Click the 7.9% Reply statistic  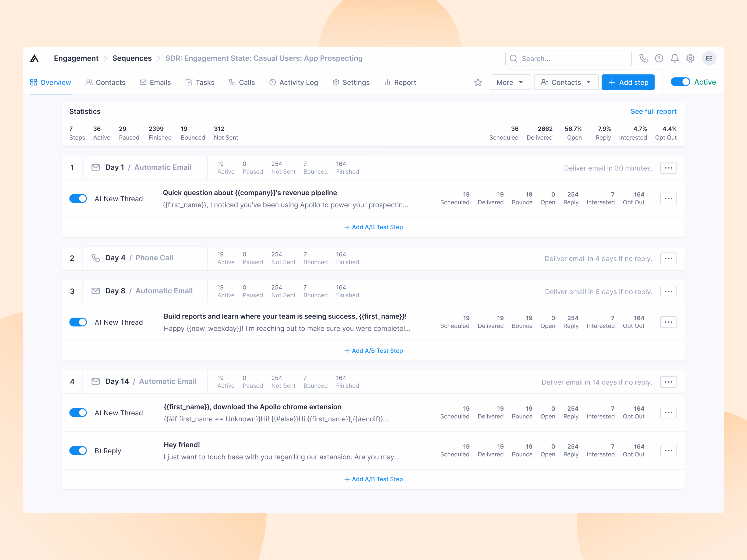pos(603,133)
